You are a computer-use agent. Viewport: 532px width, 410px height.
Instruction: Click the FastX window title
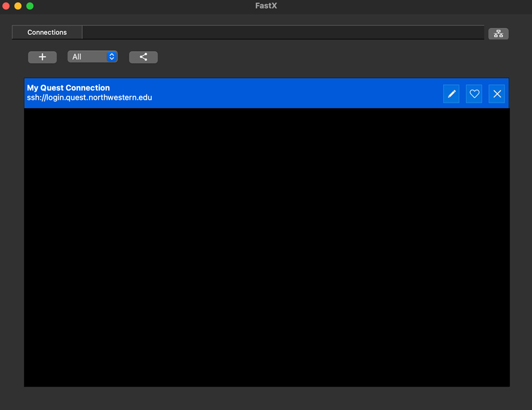pyautogui.click(x=266, y=6)
